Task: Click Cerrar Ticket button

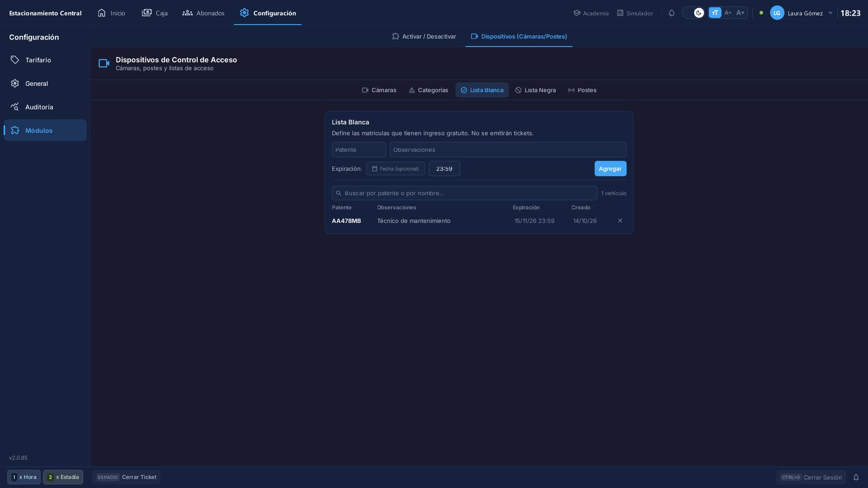Action: tap(126, 477)
